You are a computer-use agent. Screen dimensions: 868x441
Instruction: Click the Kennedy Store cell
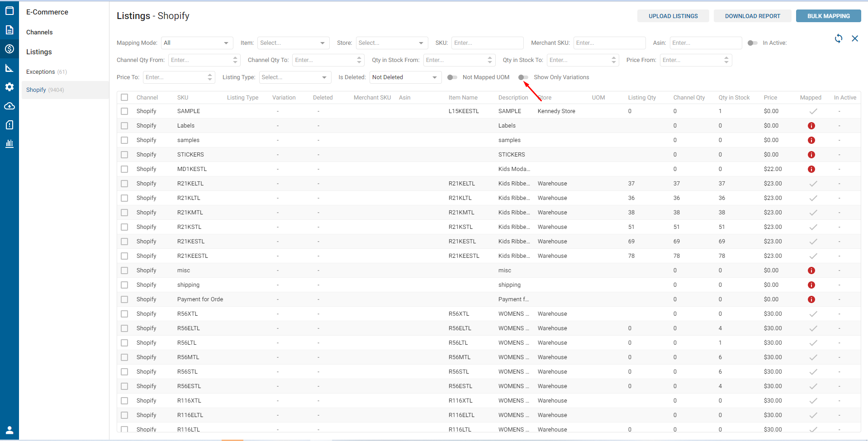556,111
